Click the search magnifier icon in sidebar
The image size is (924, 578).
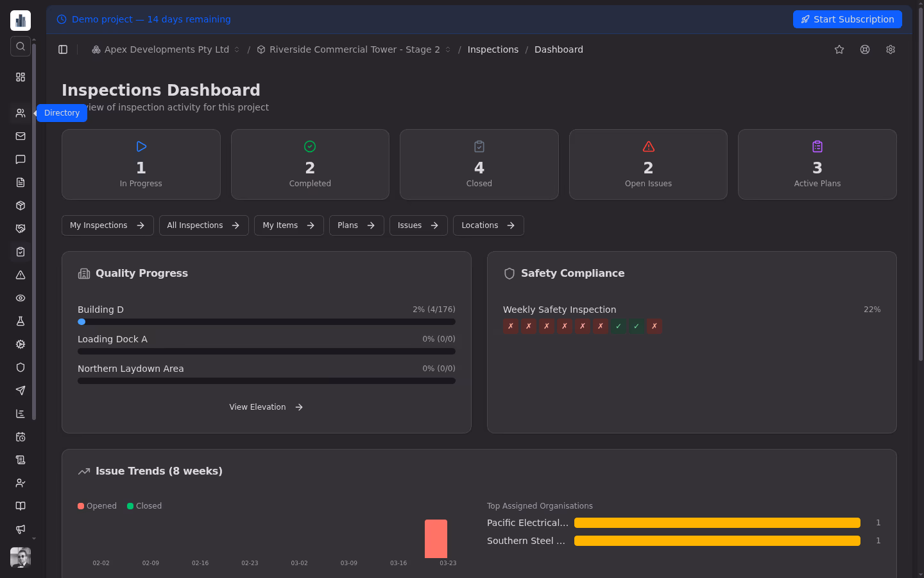click(20, 46)
